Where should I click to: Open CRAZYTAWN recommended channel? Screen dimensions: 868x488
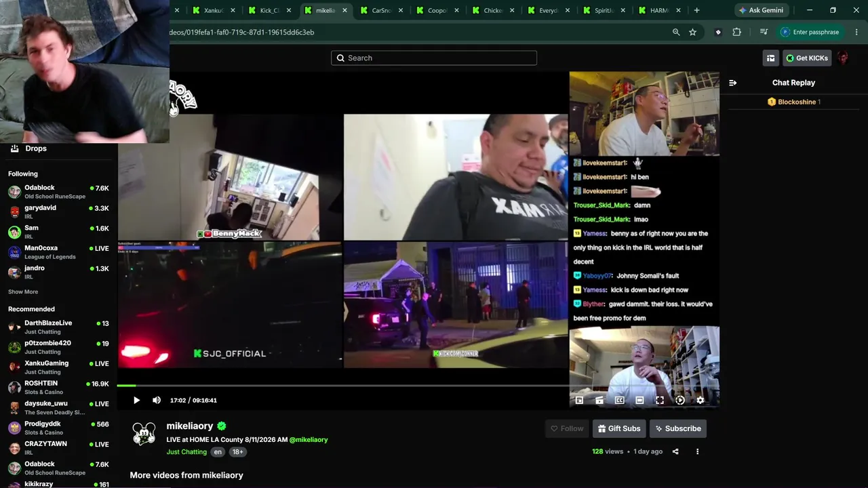coord(59,448)
